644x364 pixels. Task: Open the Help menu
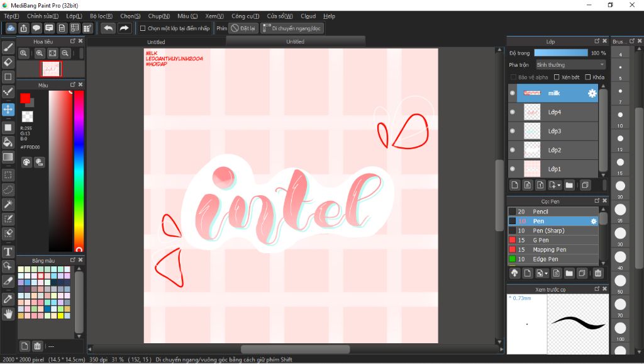point(329,16)
